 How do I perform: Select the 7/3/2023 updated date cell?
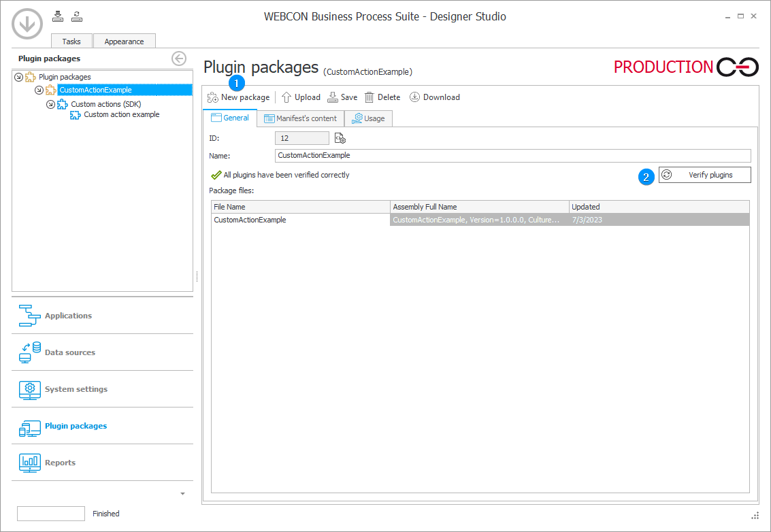click(x=659, y=220)
